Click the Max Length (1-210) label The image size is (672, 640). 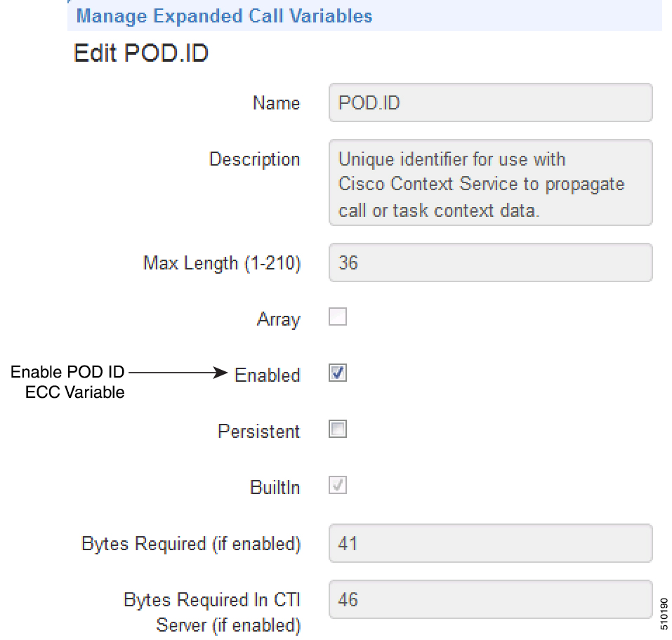click(x=222, y=263)
